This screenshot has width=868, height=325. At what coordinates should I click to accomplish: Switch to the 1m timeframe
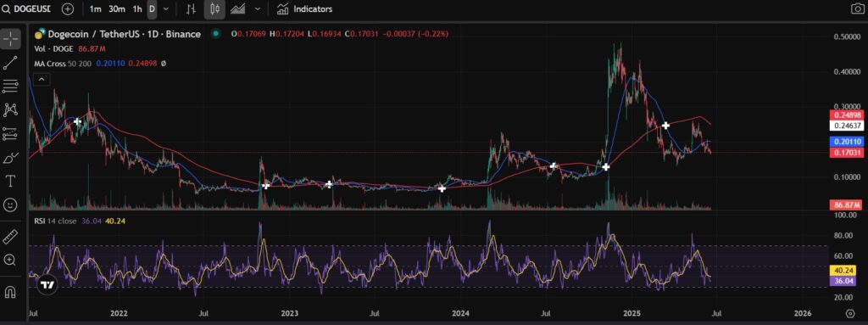95,8
